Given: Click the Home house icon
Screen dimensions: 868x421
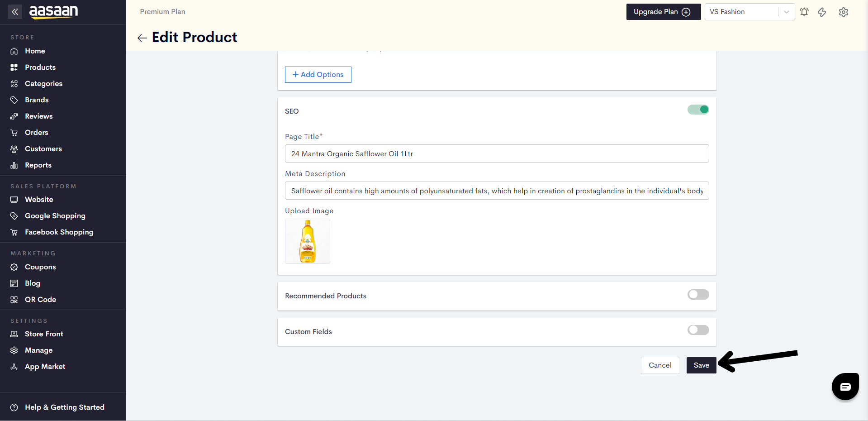Looking at the screenshot, I should pyautogui.click(x=14, y=51).
